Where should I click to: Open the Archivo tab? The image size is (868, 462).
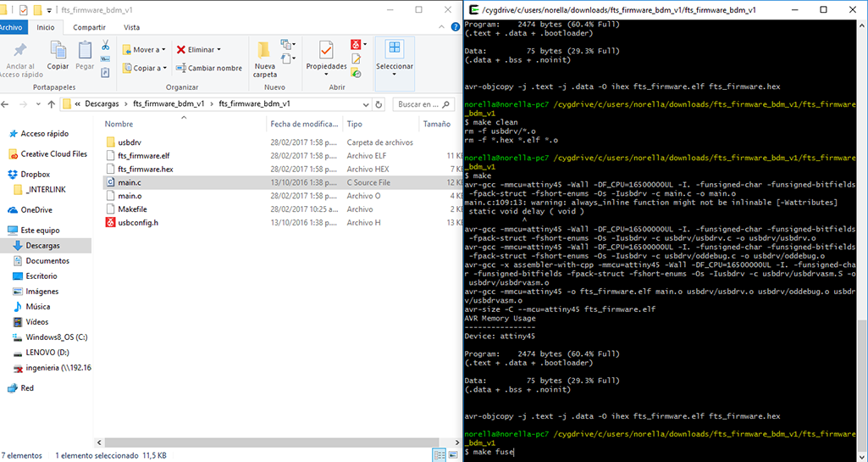pyautogui.click(x=11, y=27)
